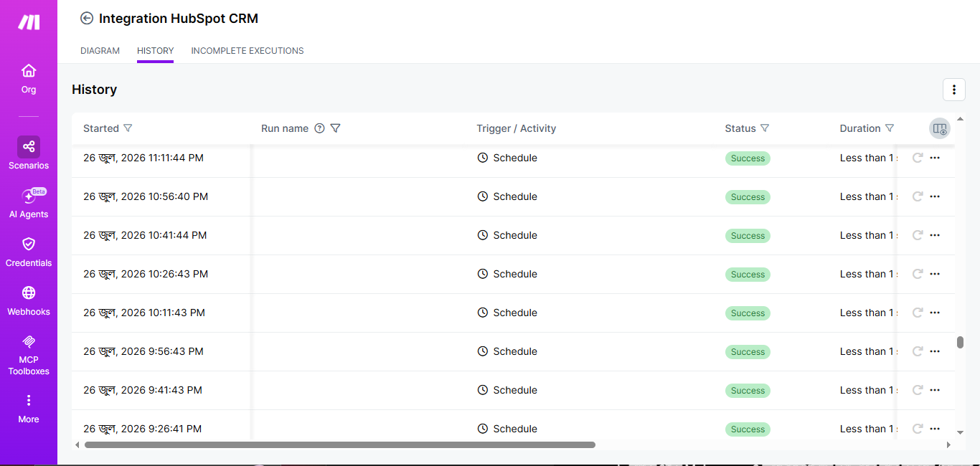Open row menu for 9:41:43 PM run

935,390
